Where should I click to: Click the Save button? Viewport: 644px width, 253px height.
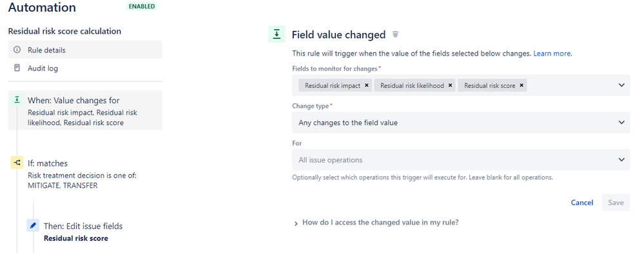[616, 203]
